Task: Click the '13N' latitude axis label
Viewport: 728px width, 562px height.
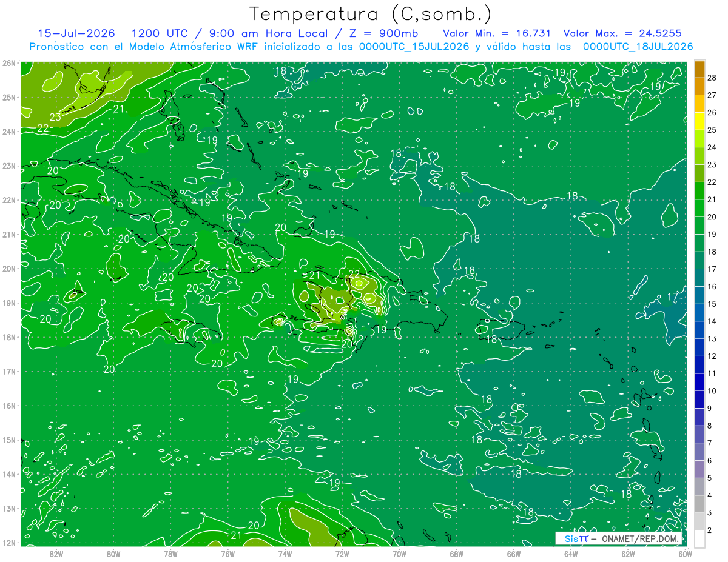Action: [x=8, y=509]
